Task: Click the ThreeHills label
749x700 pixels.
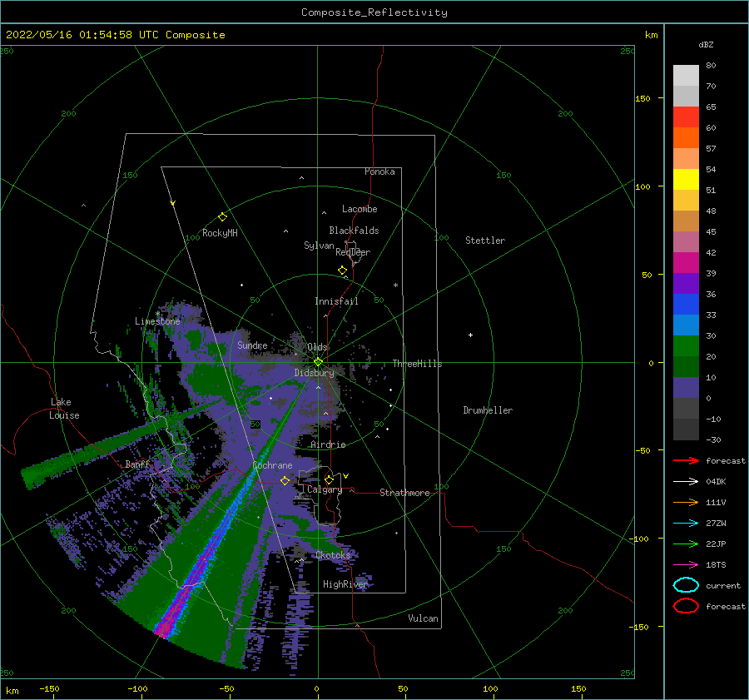Action: (x=417, y=364)
